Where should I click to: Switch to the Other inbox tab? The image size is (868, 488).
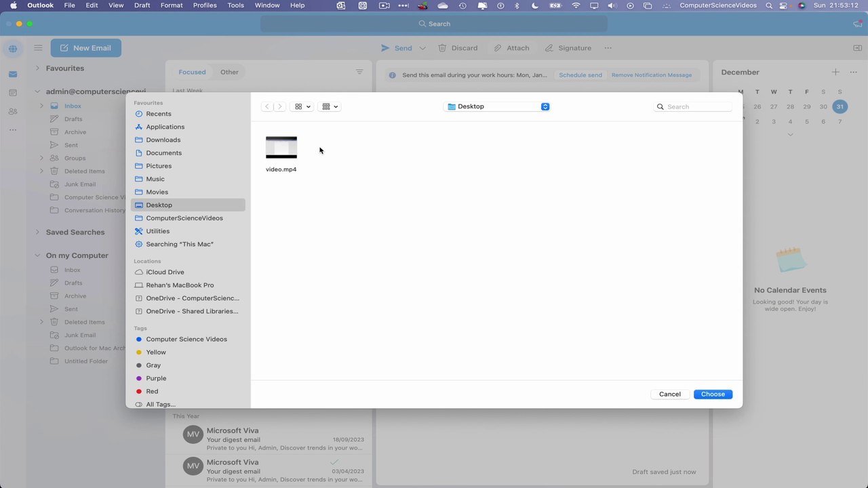[229, 72]
